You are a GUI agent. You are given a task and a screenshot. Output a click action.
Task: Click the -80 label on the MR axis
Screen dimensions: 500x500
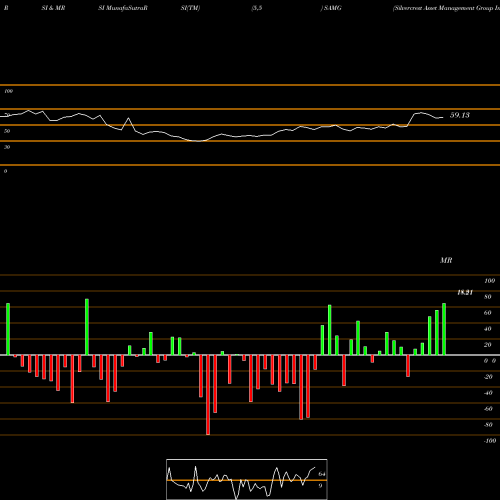(x=488, y=425)
